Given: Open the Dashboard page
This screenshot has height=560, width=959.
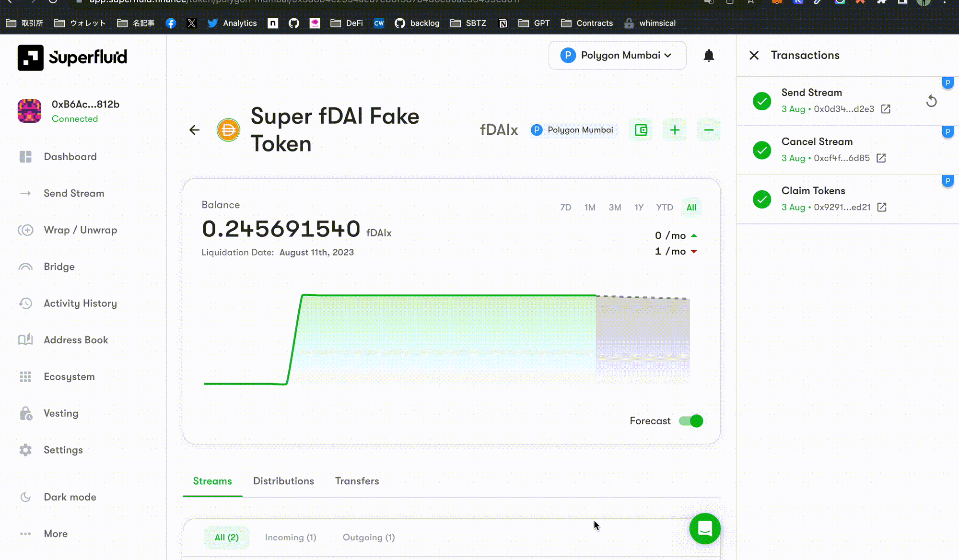Looking at the screenshot, I should point(70,157).
